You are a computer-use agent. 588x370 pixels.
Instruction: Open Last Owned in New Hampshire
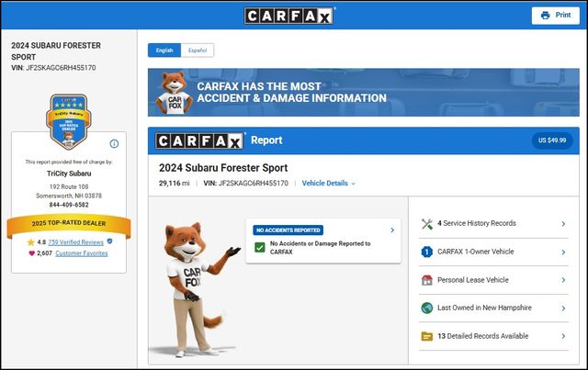pyautogui.click(x=484, y=308)
